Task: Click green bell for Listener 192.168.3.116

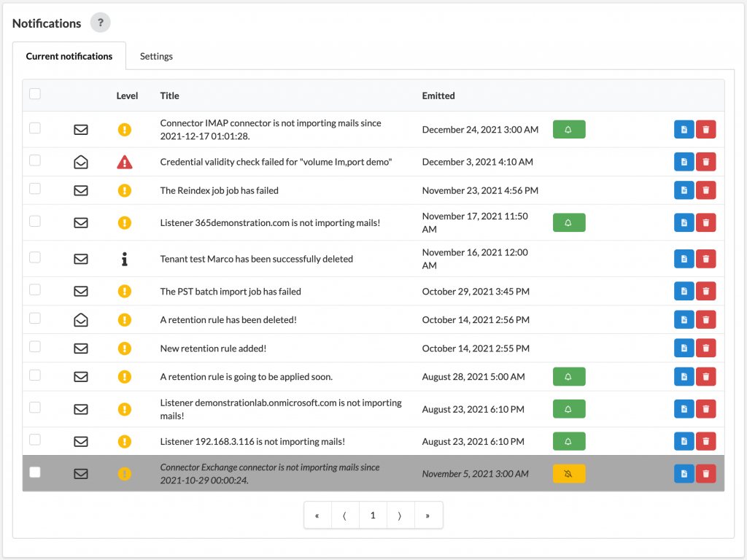Action: point(569,441)
